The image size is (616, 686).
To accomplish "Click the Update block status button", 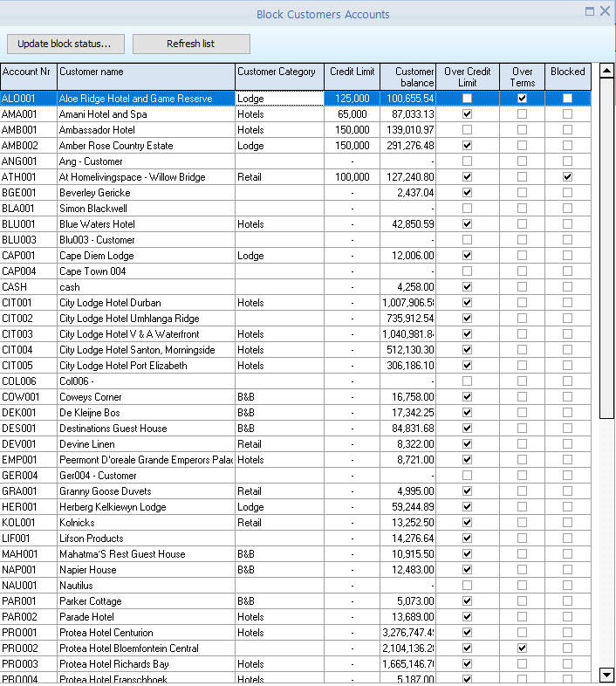I will tap(65, 44).
